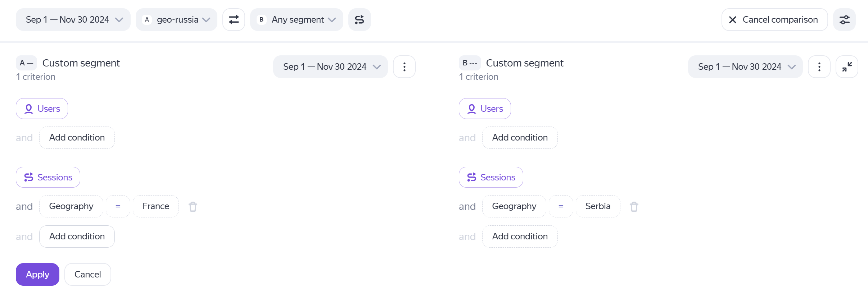Cancel segment A editing
Image resolution: width=868 pixels, height=294 pixels.
[87, 275]
